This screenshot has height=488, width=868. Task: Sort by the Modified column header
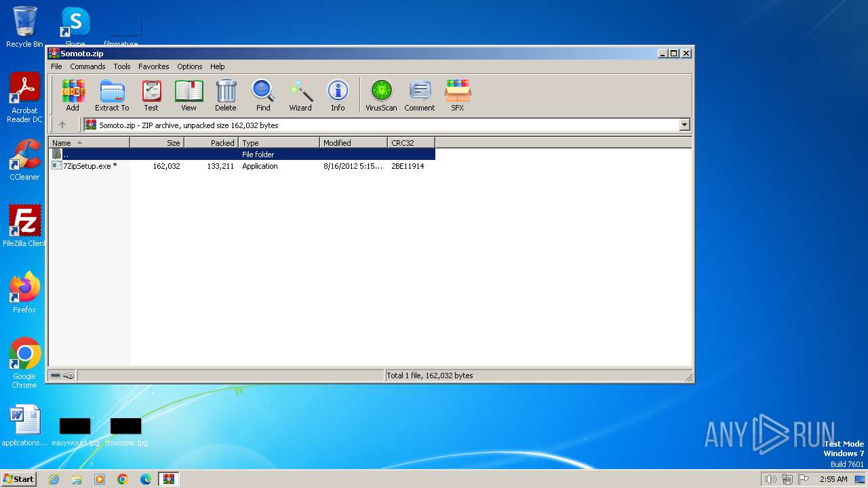pyautogui.click(x=353, y=142)
